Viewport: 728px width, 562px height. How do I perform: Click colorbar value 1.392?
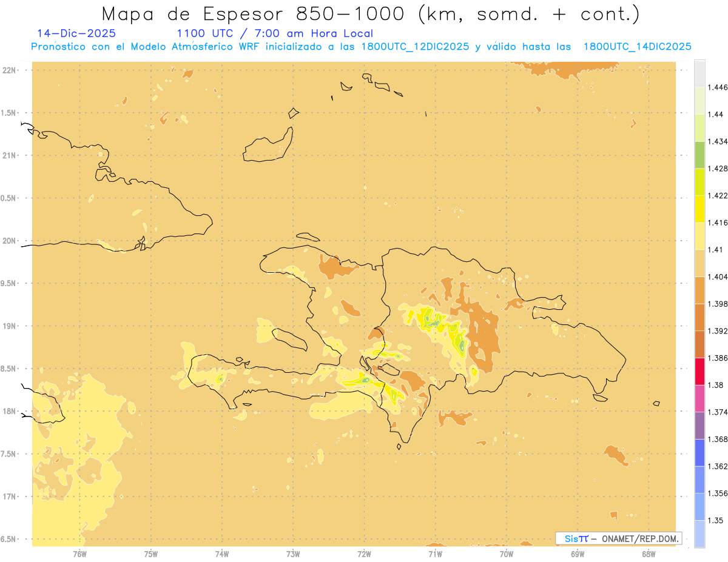[x=718, y=331]
